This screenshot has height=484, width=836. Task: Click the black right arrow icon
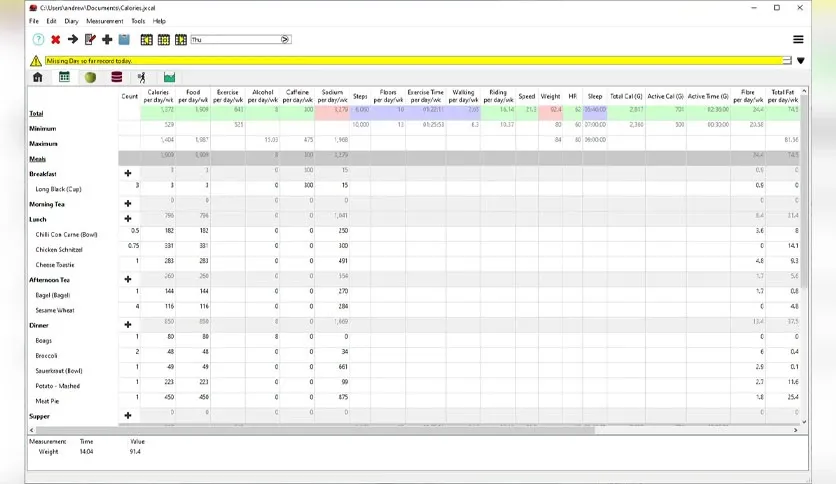pos(73,39)
